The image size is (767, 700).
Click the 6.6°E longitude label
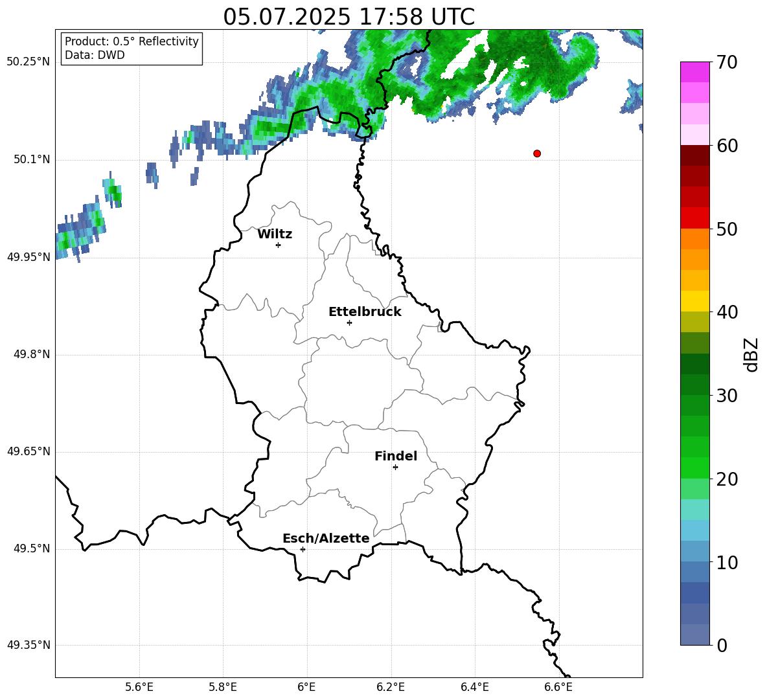pyautogui.click(x=558, y=687)
